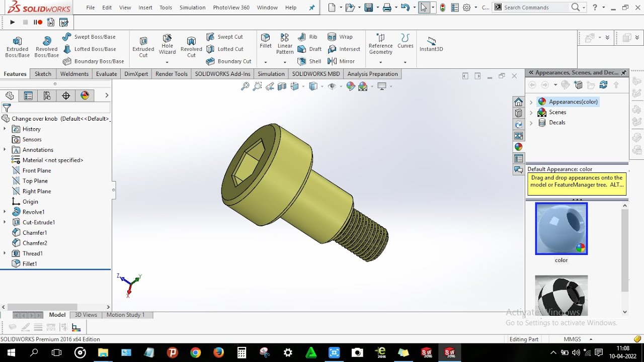Select the Extruded Cut tool
Viewport: 644px width, 362px height.
pos(143,47)
